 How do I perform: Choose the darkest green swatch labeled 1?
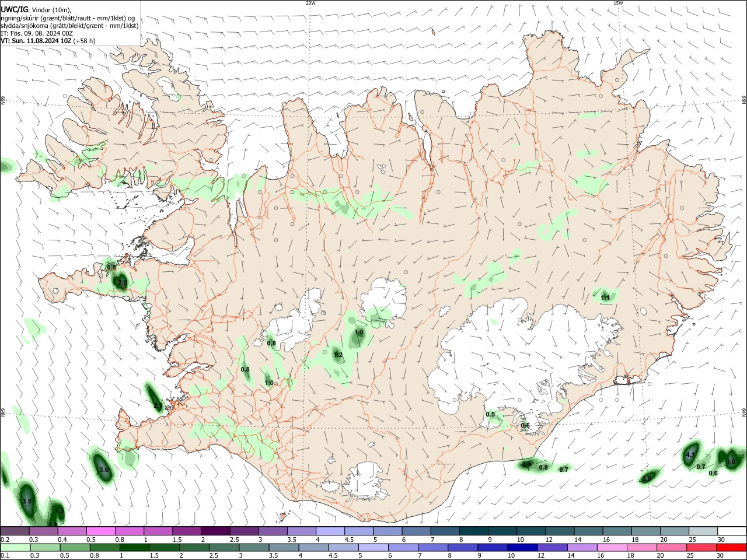point(134,548)
